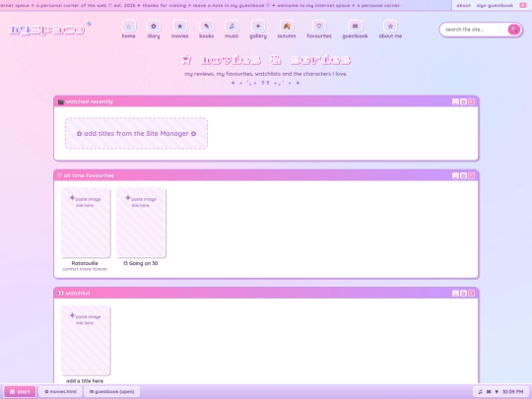This screenshot has height=399, width=532.
Task: Click the pink search button
Action: pos(513,30)
